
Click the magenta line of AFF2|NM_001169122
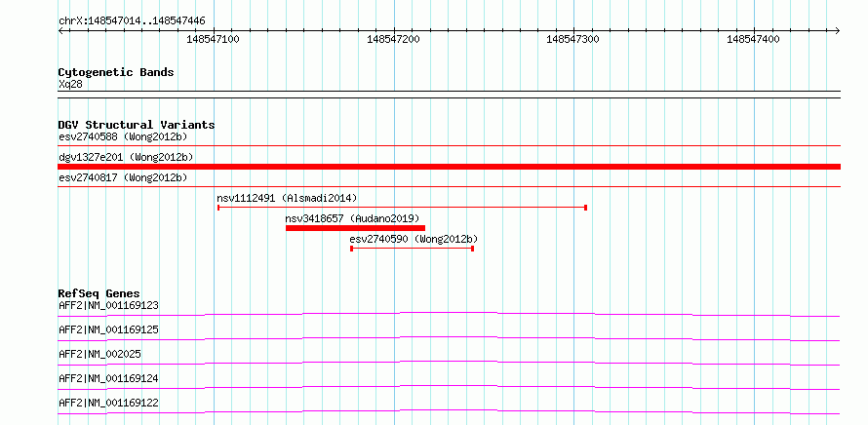point(449,411)
